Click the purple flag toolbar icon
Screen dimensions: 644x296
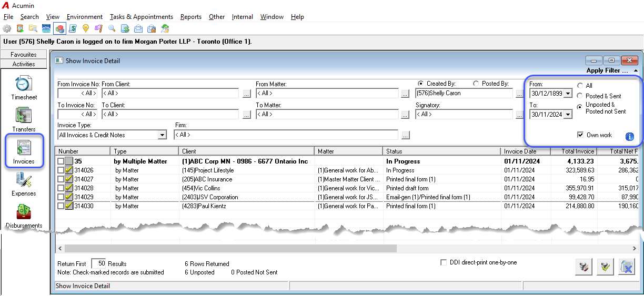pyautogui.click(x=99, y=28)
